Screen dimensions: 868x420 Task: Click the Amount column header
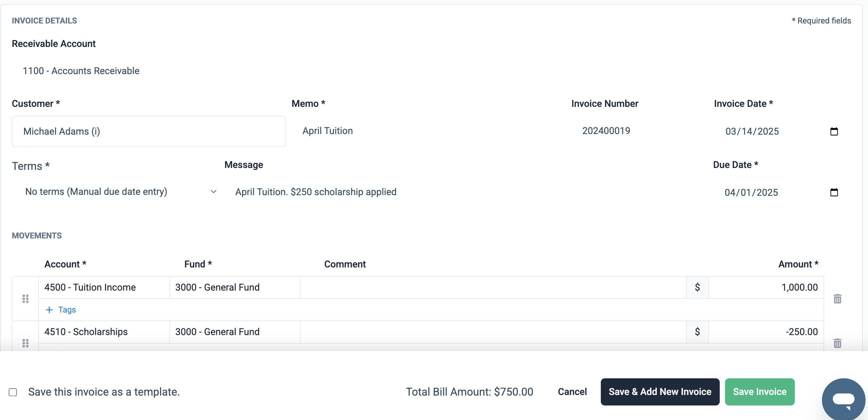(798, 264)
